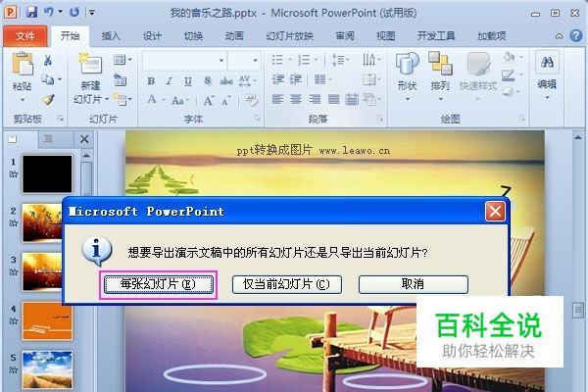Click the Cut scissors icon
The height and width of the screenshot is (392, 588).
[x=48, y=60]
